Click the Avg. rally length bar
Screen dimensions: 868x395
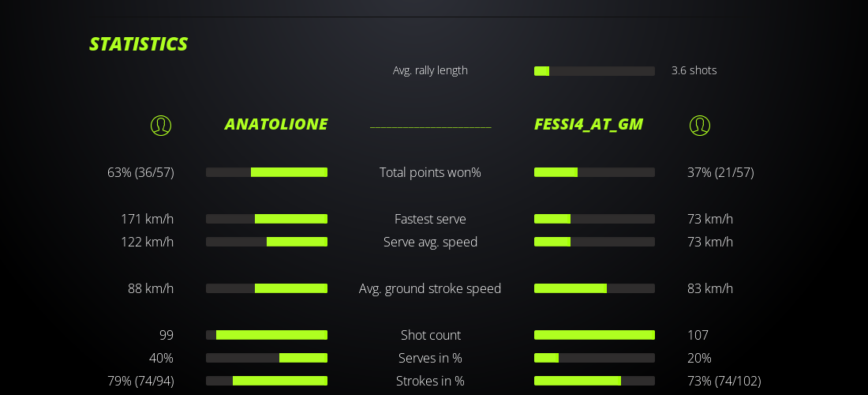coord(594,71)
